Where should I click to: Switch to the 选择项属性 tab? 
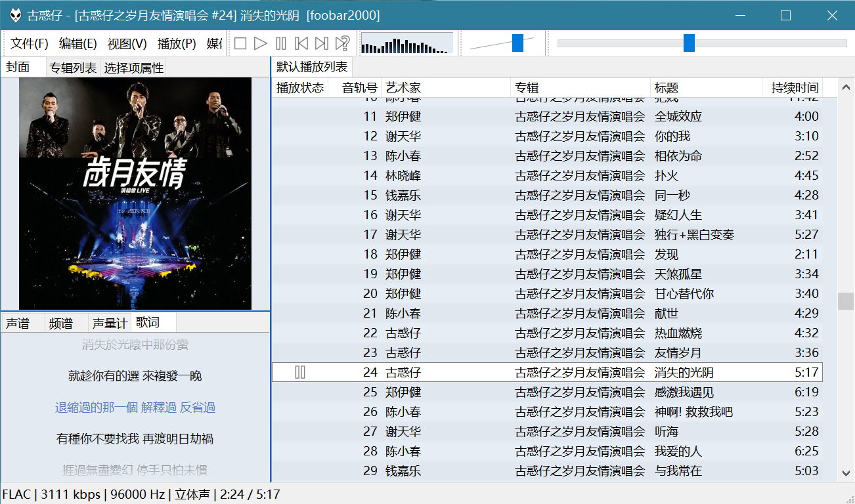133,68
